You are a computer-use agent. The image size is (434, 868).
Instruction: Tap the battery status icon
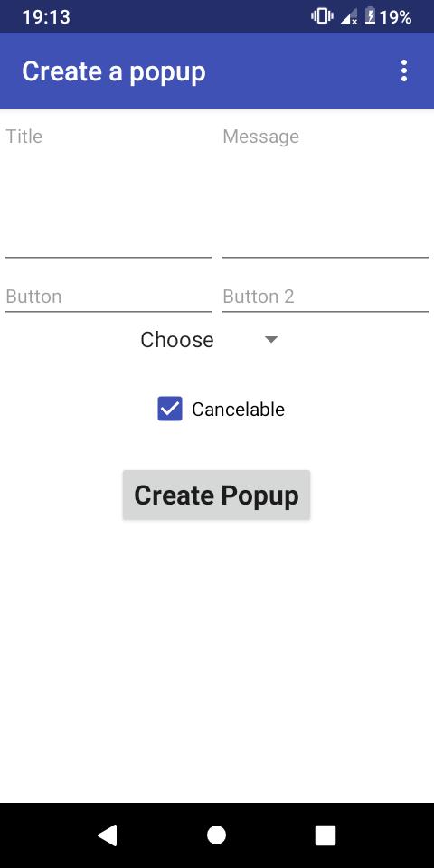(371, 16)
